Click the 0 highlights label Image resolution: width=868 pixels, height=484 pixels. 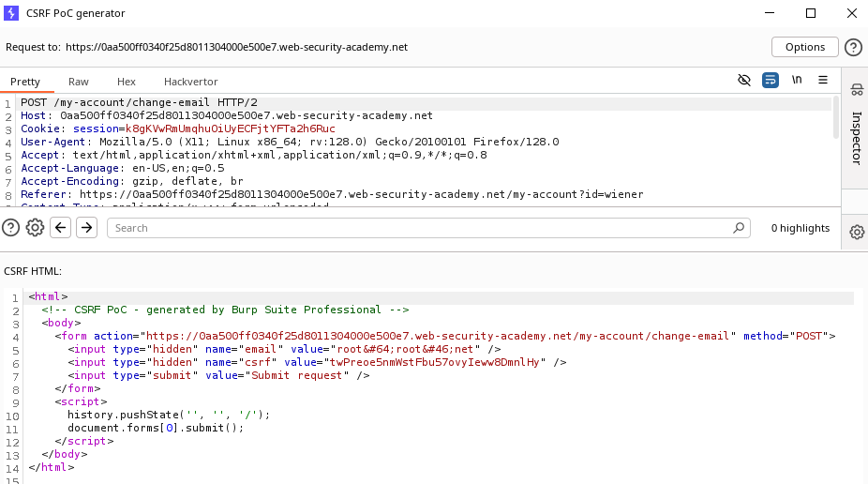[x=800, y=228]
